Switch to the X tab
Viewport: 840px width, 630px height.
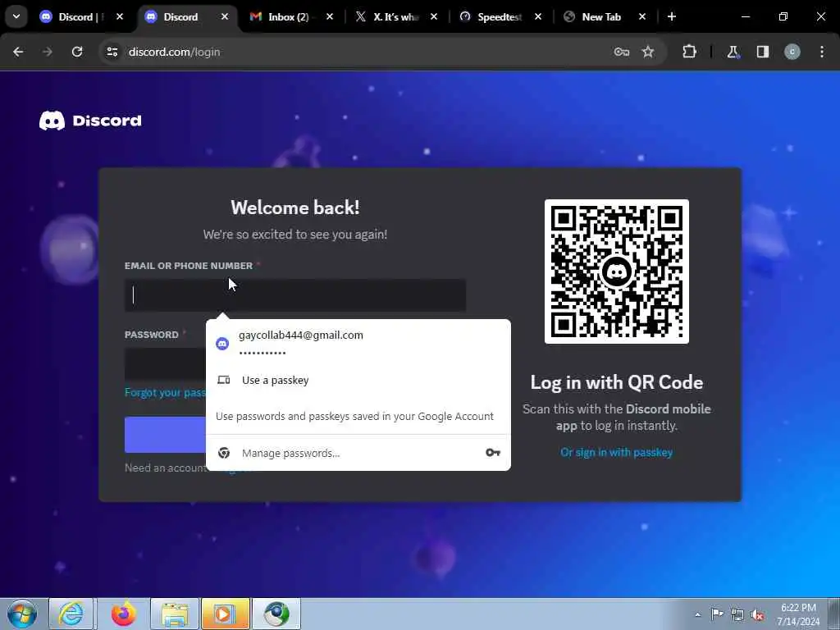pos(395,16)
